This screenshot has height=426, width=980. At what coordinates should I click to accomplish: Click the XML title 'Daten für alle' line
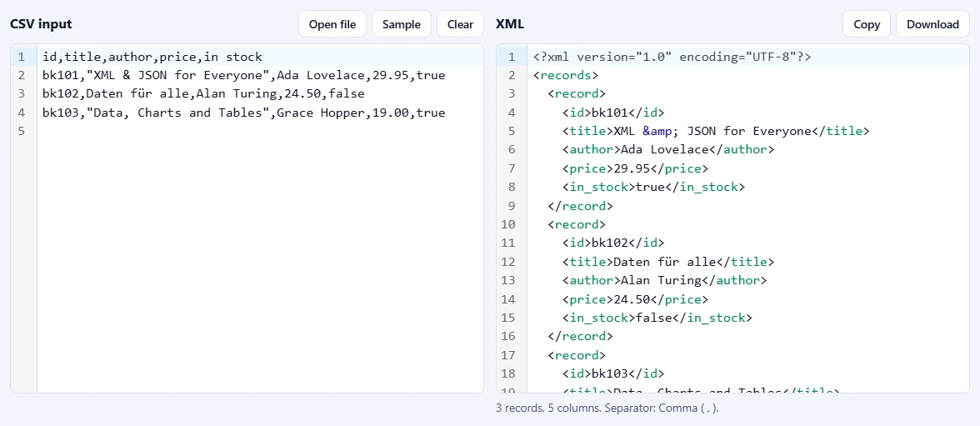(668, 262)
